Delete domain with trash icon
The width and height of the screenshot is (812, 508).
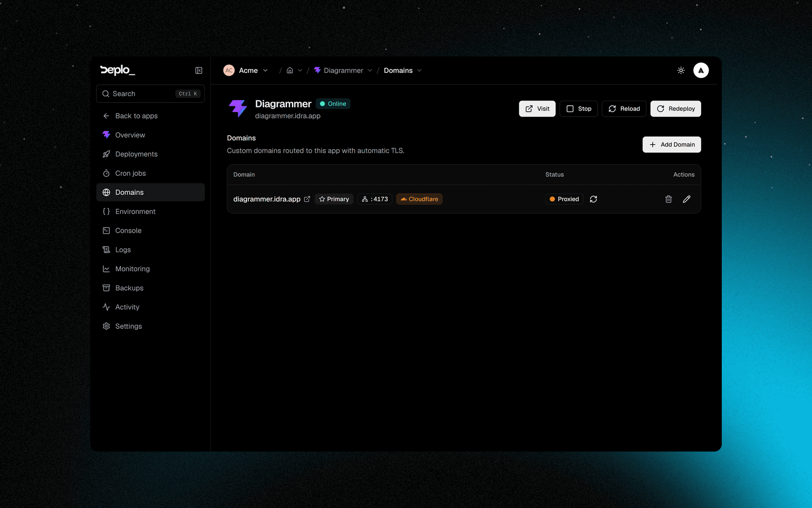[x=669, y=199]
